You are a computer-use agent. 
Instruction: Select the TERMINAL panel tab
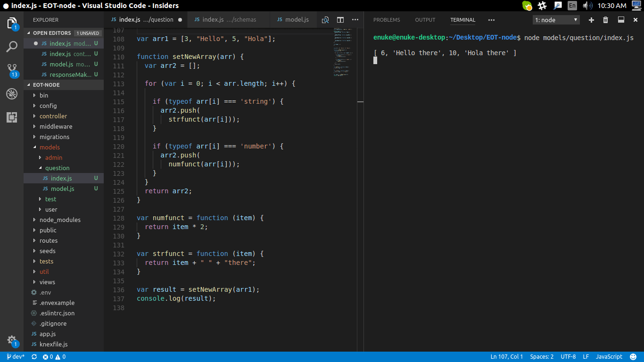click(x=463, y=20)
